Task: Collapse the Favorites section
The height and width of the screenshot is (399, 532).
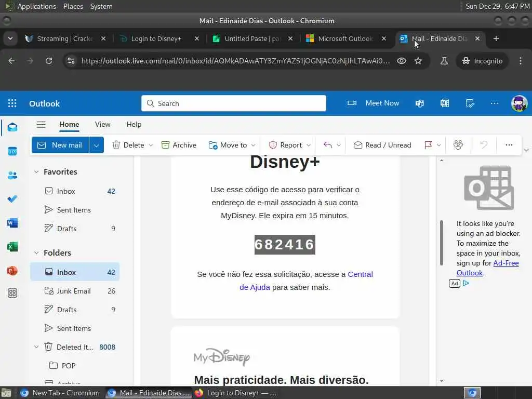Action: point(36,172)
